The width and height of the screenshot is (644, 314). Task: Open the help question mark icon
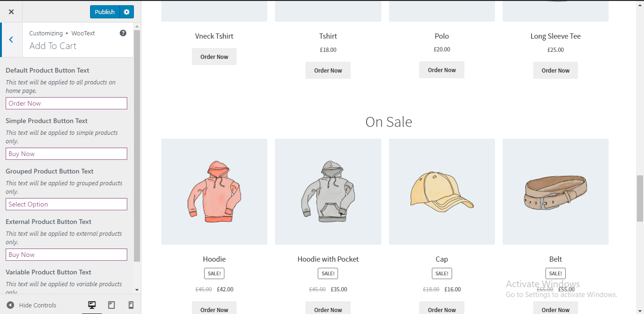click(123, 33)
